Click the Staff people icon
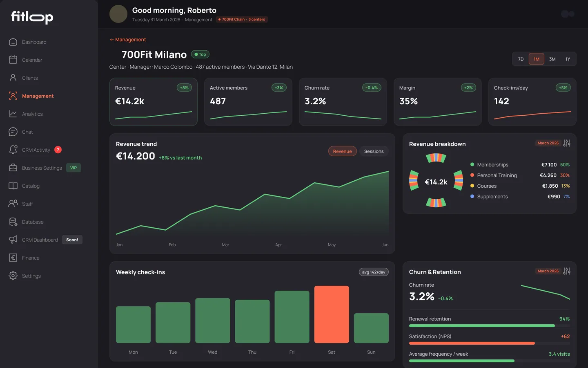The height and width of the screenshot is (368, 588). click(13, 204)
